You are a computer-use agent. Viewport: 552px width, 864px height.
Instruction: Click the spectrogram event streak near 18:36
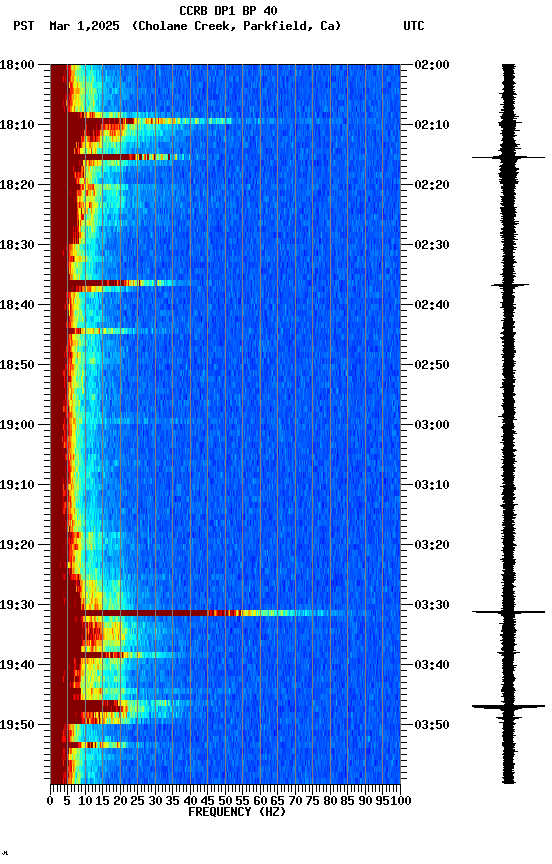click(x=122, y=283)
